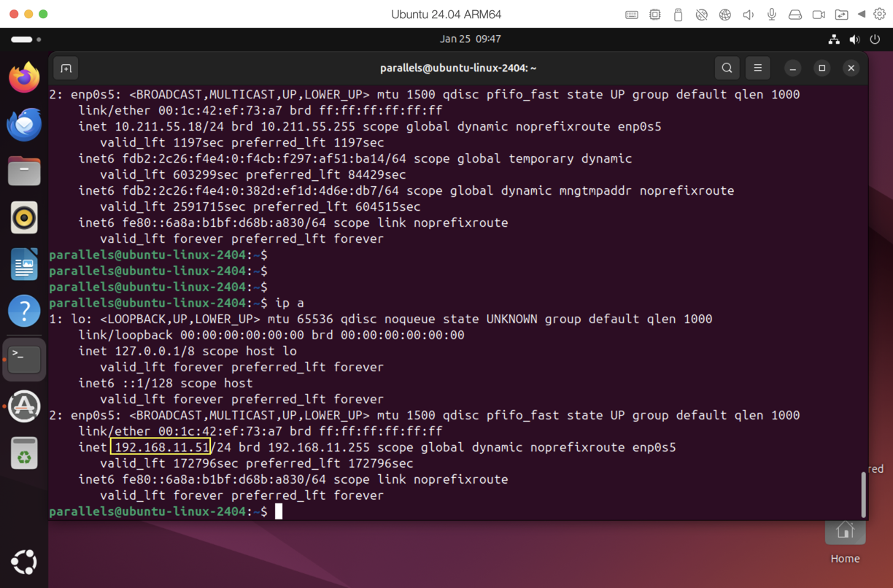The width and height of the screenshot is (893, 588).
Task: Open a new terminal tab button
Action: pyautogui.click(x=66, y=68)
